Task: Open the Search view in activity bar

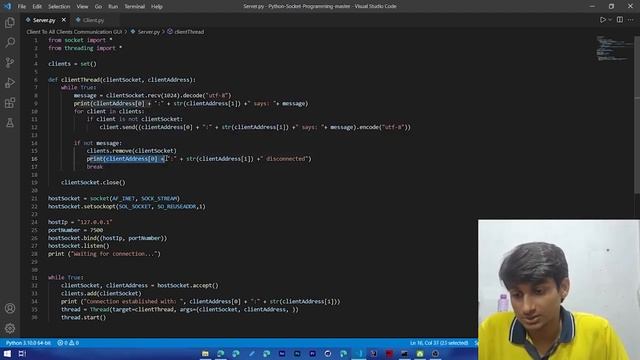Action: point(10,42)
